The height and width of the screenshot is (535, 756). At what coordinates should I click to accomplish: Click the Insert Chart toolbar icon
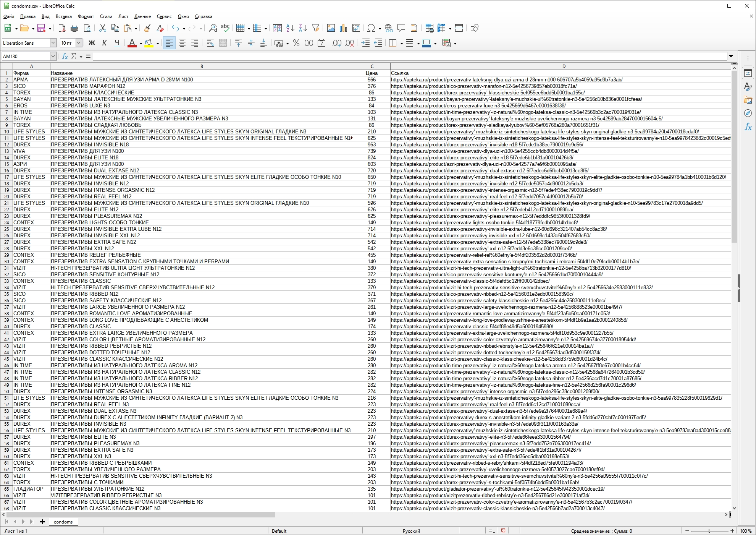coord(343,28)
